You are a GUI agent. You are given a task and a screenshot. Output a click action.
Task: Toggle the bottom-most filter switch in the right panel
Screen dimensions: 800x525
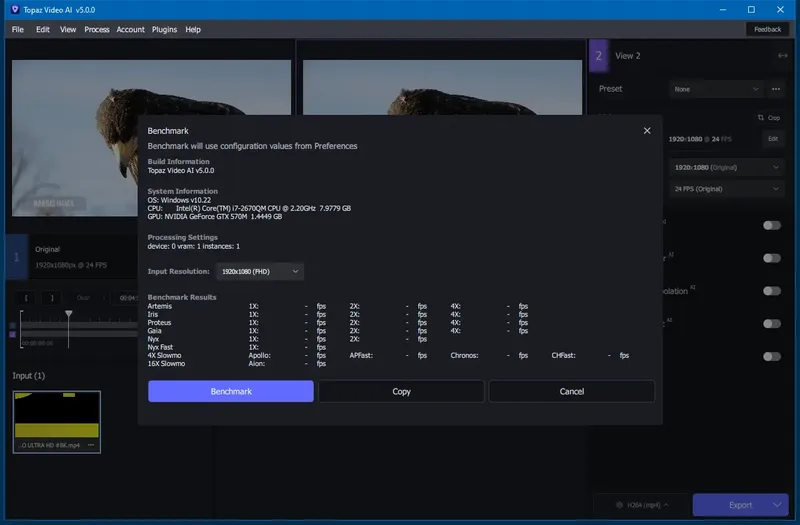[x=772, y=356]
